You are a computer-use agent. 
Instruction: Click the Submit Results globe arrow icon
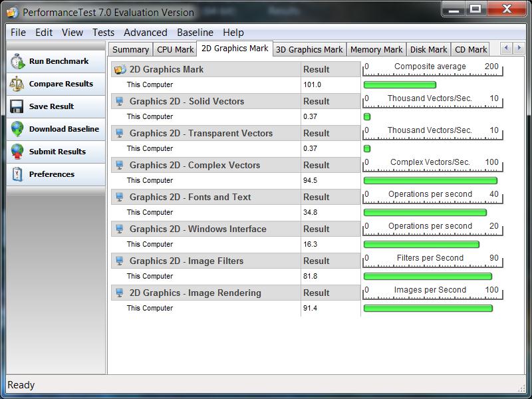pyautogui.click(x=17, y=152)
